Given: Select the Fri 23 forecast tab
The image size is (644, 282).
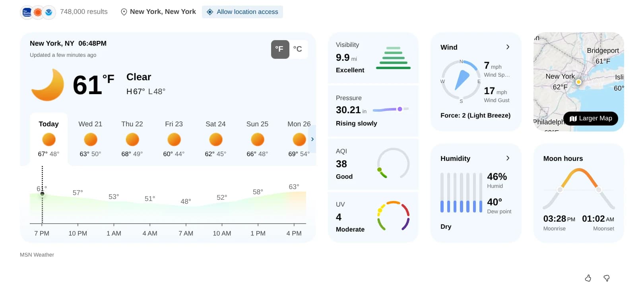Looking at the screenshot, I should pyautogui.click(x=174, y=139).
